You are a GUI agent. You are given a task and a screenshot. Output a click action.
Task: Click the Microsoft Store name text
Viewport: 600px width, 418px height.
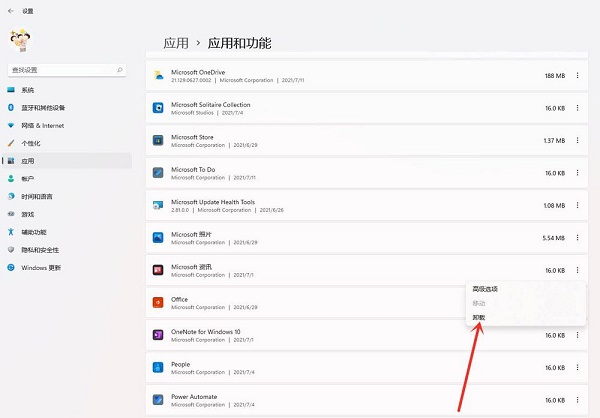click(192, 137)
